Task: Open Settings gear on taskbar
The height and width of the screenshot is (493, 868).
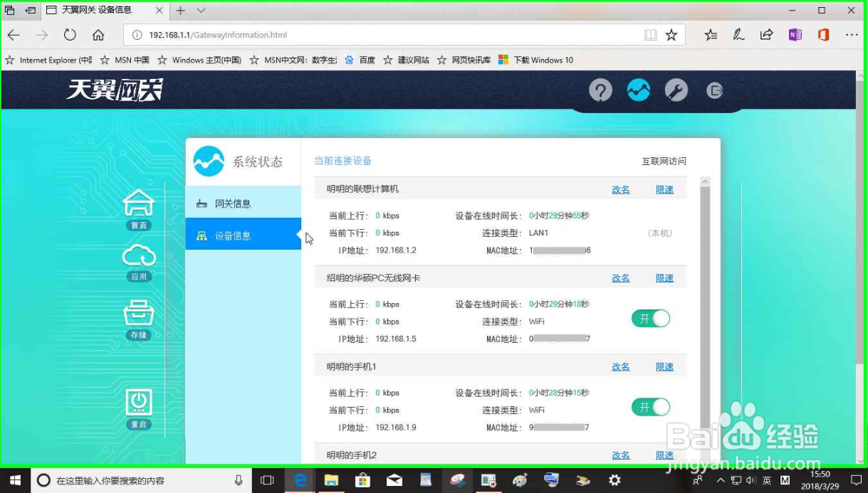Action: point(615,480)
